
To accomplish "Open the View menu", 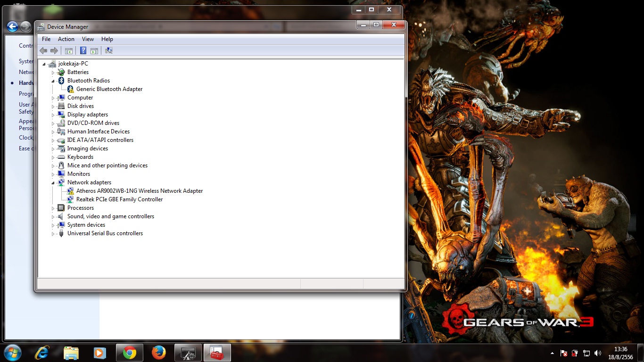I will point(88,39).
